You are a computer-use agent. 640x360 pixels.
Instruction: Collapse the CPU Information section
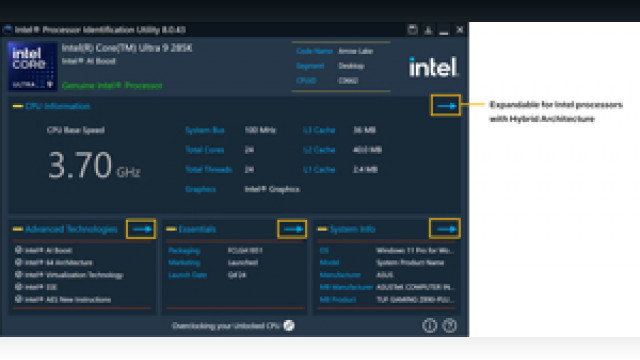18,106
